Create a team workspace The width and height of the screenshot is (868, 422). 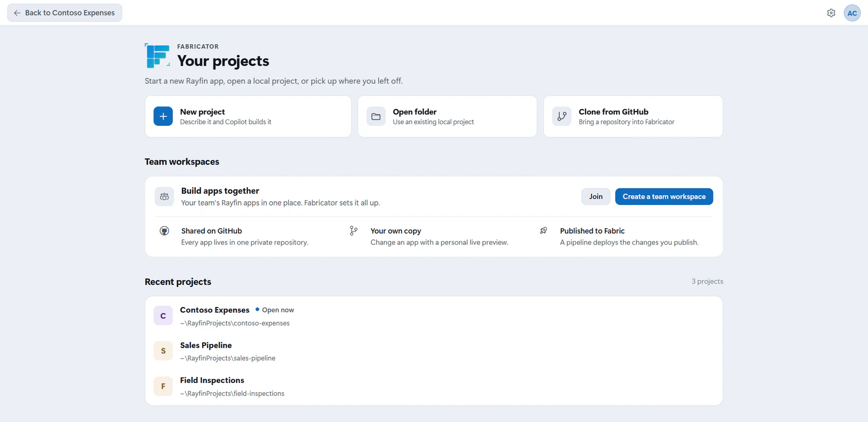(x=664, y=196)
